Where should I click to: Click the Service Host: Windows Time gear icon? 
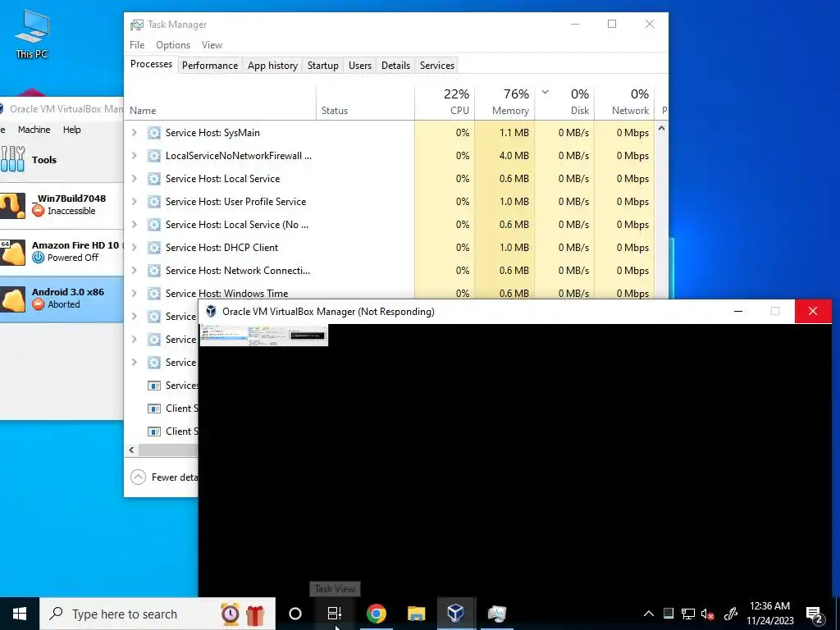[153, 293]
